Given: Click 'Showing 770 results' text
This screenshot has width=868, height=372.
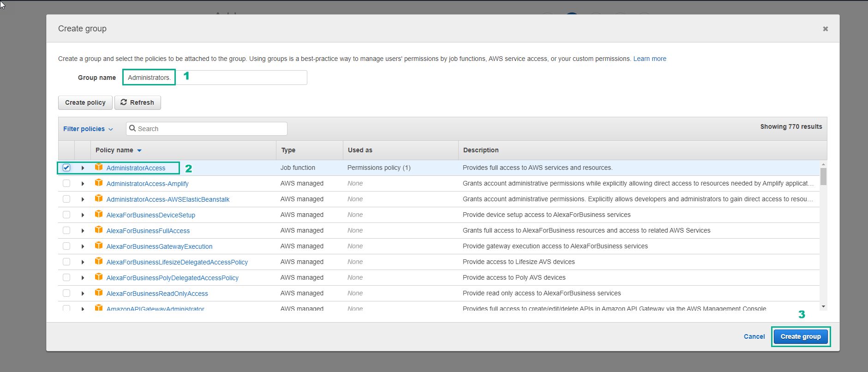Looking at the screenshot, I should [791, 126].
